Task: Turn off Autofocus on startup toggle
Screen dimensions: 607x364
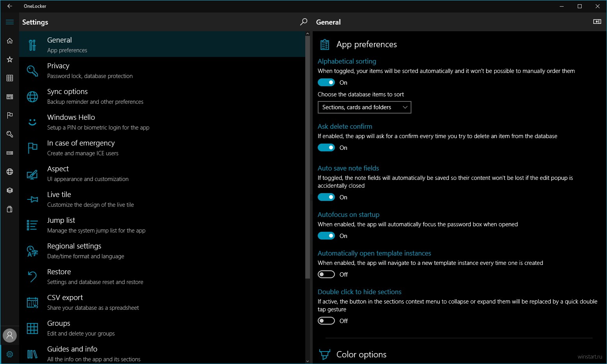Action: pyautogui.click(x=326, y=236)
